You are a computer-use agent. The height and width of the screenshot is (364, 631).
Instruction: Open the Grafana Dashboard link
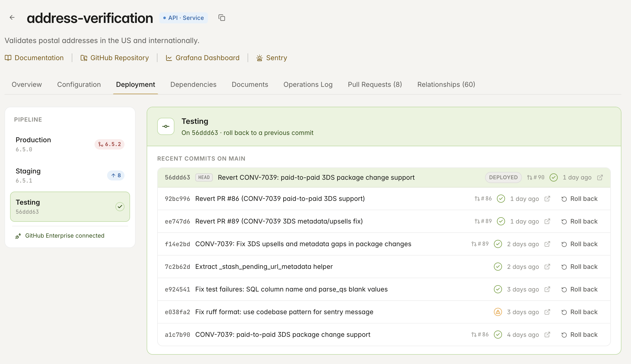(x=203, y=58)
